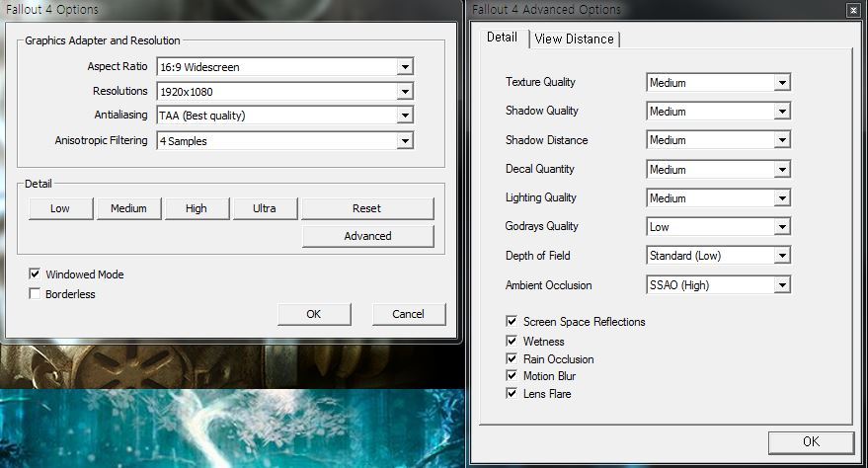Cancel the Fallout 4 Options dialog
This screenshot has width=868, height=468.
click(409, 314)
